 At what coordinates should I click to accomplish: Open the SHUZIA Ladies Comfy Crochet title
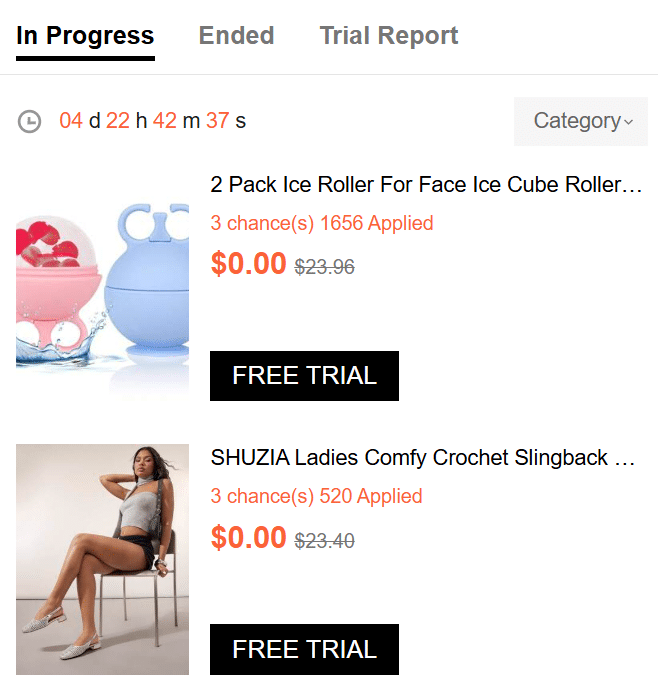tap(423, 458)
